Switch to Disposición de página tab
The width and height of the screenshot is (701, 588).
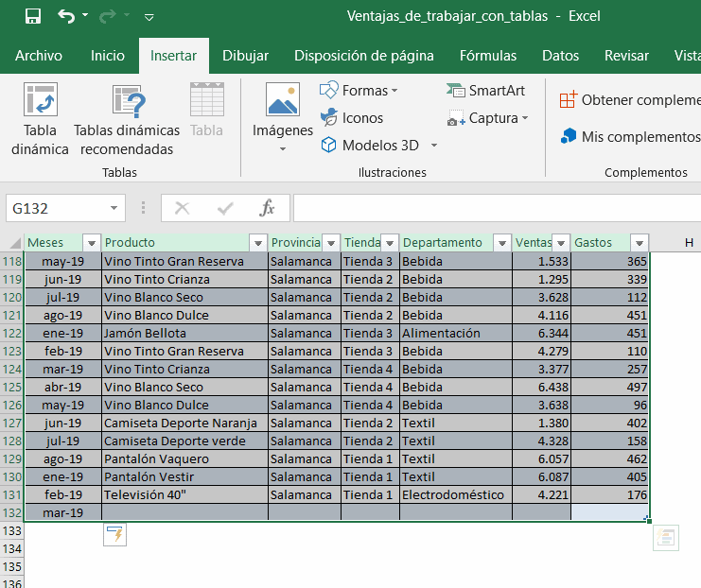pyautogui.click(x=364, y=56)
